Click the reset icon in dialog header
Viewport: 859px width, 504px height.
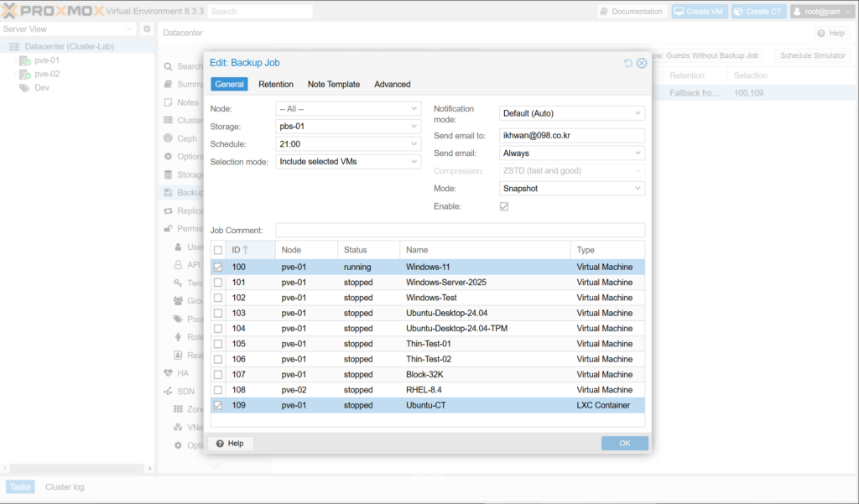[x=628, y=63]
